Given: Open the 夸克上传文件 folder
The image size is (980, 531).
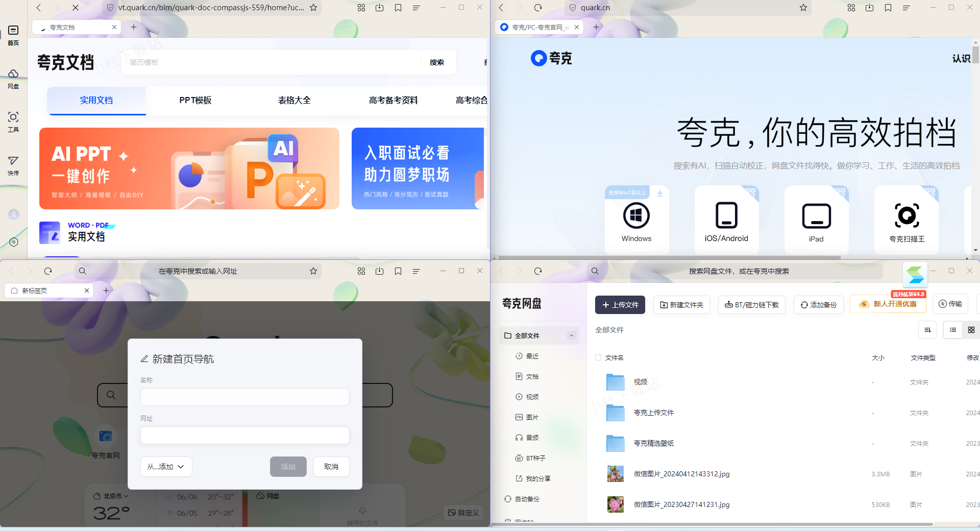Looking at the screenshot, I should pyautogui.click(x=654, y=413).
